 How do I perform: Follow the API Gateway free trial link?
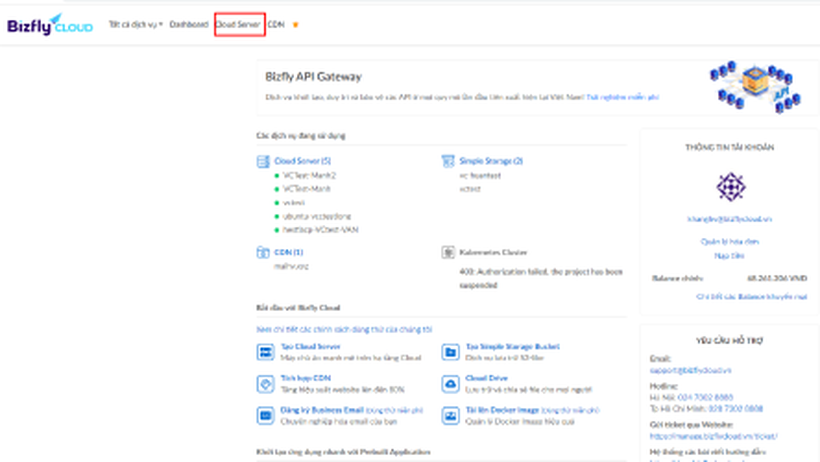pyautogui.click(x=622, y=97)
